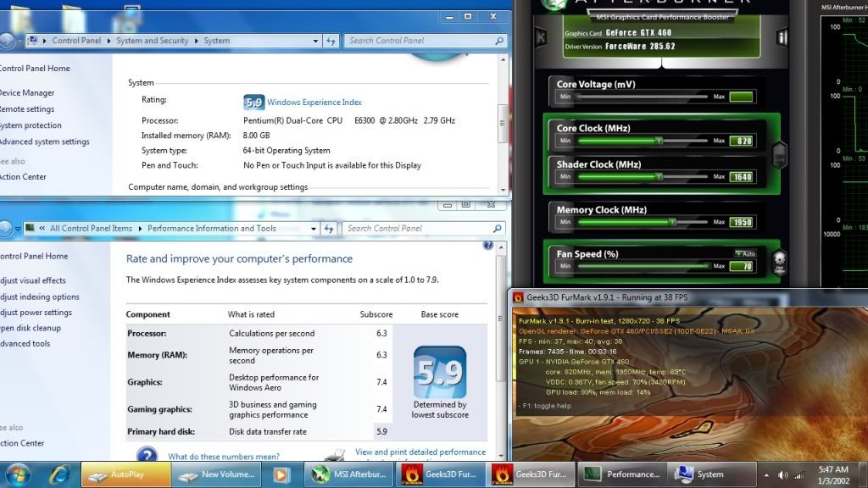Screen dimensions: 868x488
Task: Open the Afterburner info (i) button
Action: [x=782, y=37]
